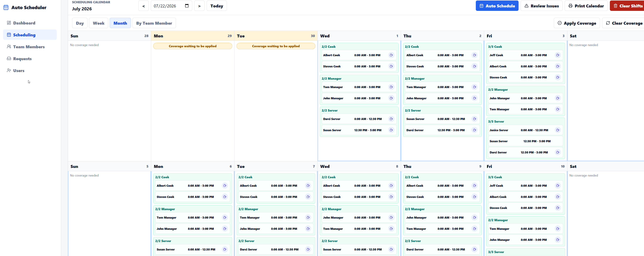
Task: Open Review Issues
Action: pyautogui.click(x=541, y=6)
